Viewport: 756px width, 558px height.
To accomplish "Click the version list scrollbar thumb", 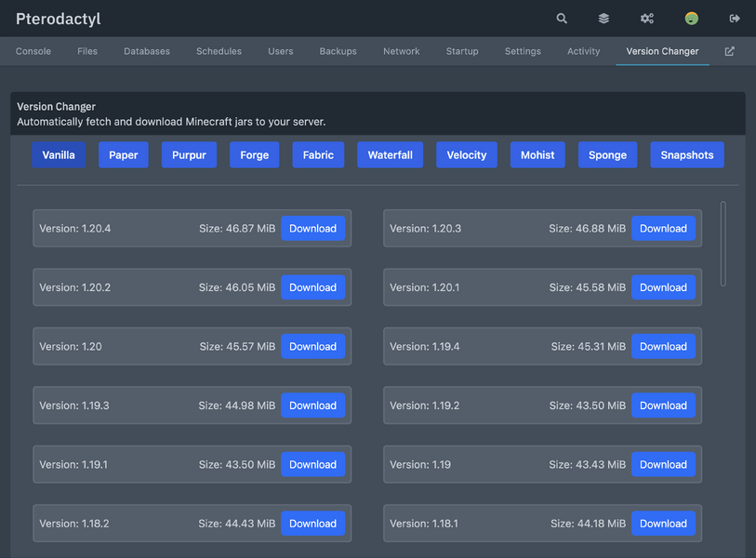I will tap(723, 244).
